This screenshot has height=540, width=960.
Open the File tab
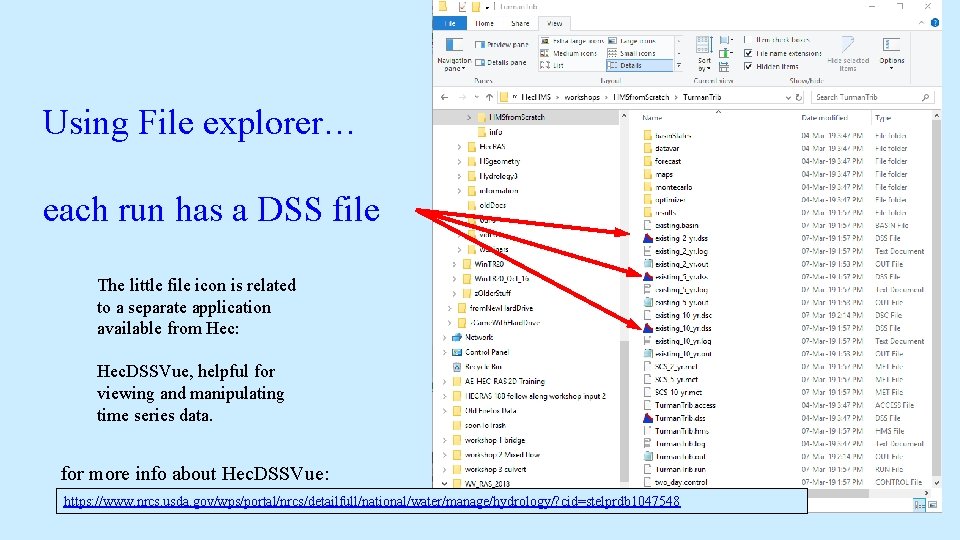pos(451,23)
